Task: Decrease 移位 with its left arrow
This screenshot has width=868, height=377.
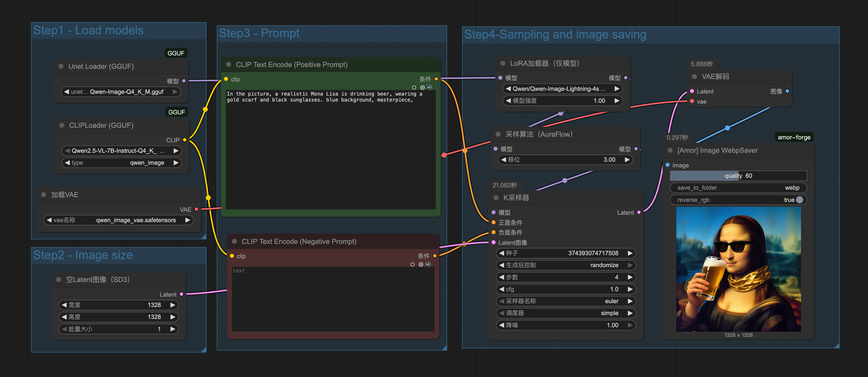Action: click(503, 160)
